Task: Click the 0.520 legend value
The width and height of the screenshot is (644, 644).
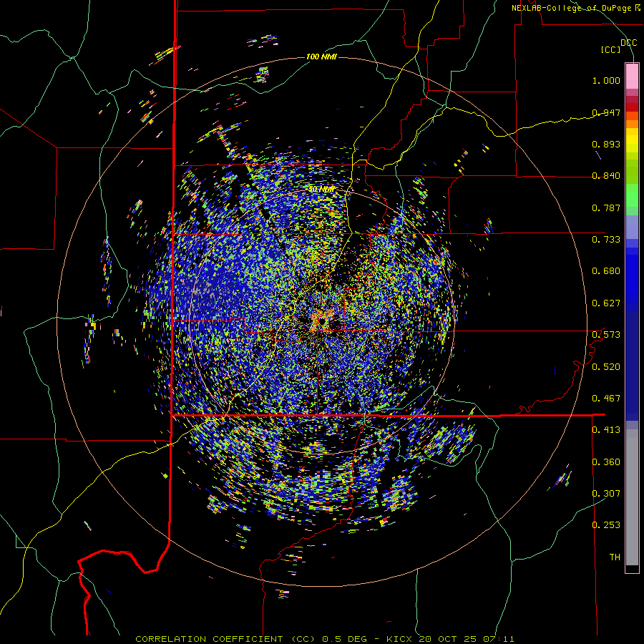Action: click(x=606, y=367)
